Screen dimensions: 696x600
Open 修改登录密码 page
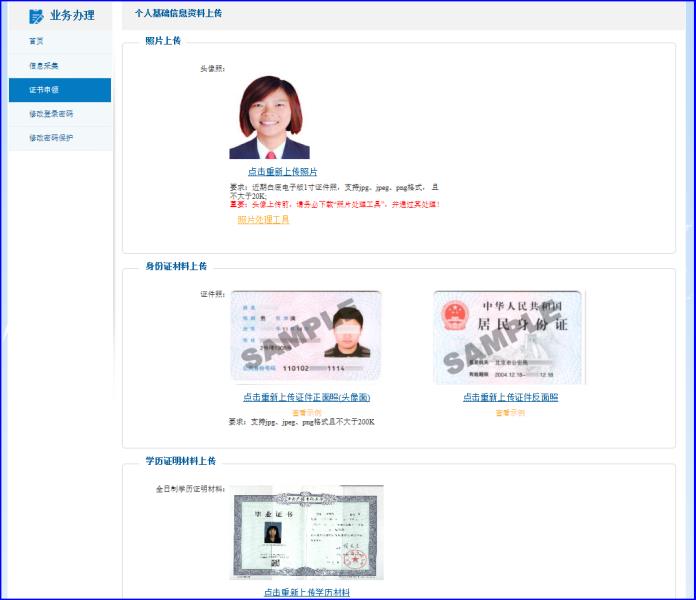pyautogui.click(x=51, y=114)
